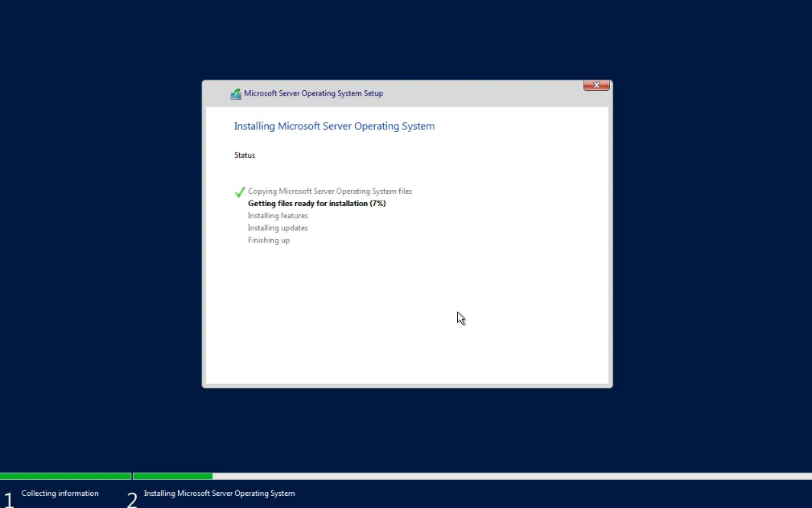This screenshot has height=508, width=812.
Task: Click the setup logo icon in title bar
Action: pos(236,93)
